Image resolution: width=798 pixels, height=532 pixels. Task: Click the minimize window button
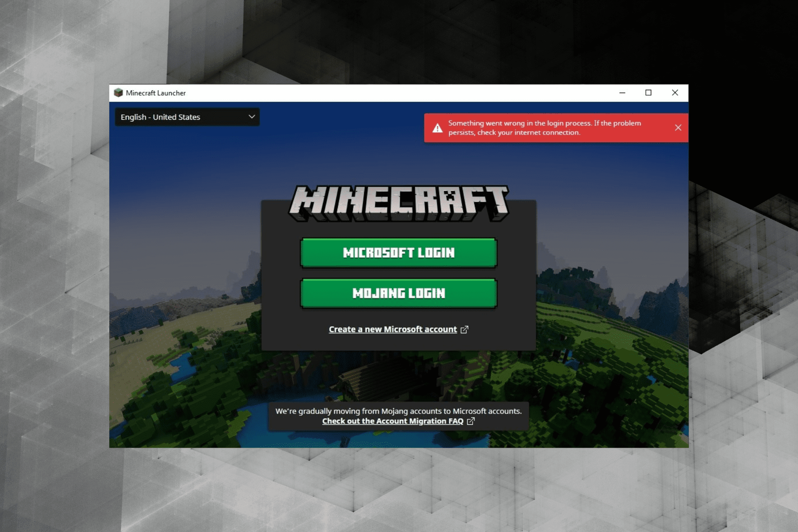coord(622,93)
